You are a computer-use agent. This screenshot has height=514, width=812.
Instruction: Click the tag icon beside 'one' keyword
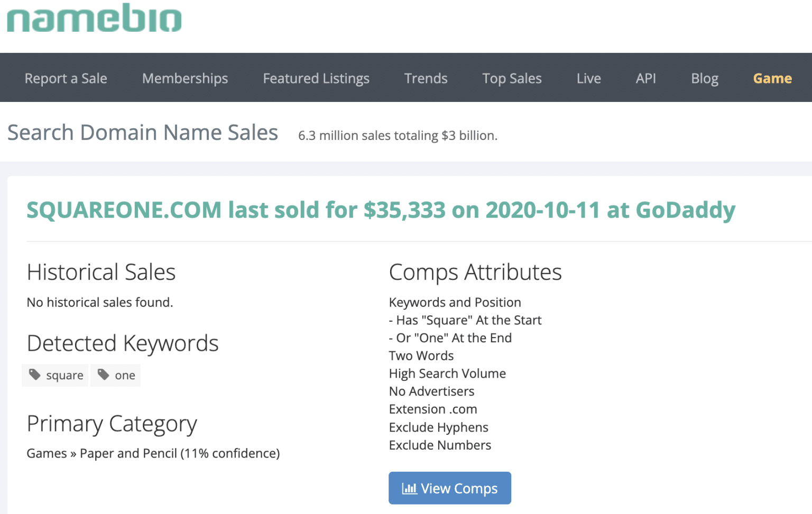(104, 375)
